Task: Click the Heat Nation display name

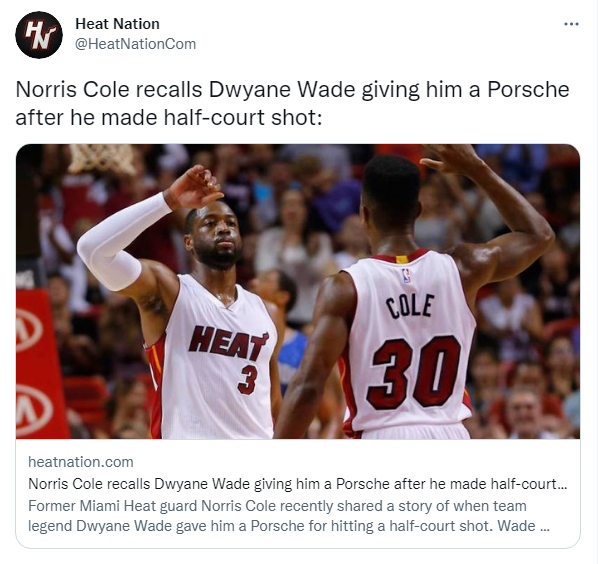Action: pos(117,24)
